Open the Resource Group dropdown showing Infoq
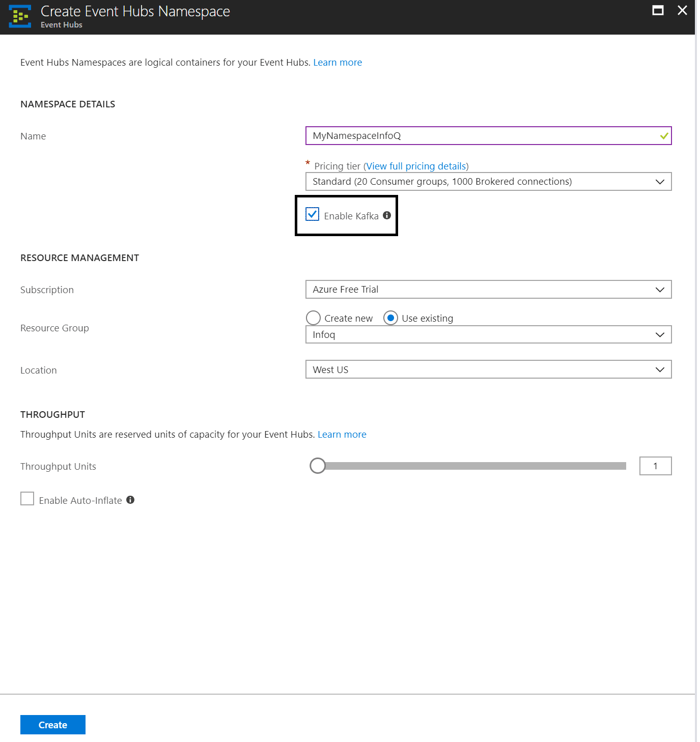700x742 pixels. [488, 334]
